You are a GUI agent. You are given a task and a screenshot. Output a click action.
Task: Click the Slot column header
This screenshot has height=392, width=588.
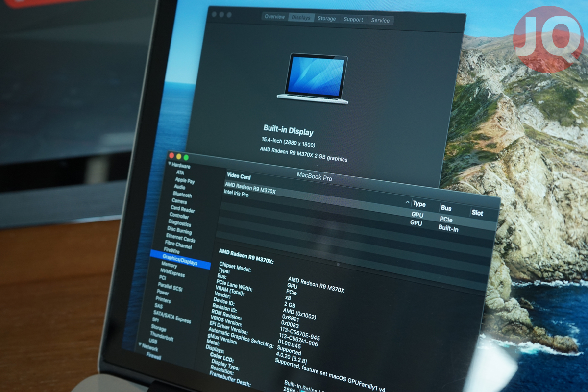477,213
